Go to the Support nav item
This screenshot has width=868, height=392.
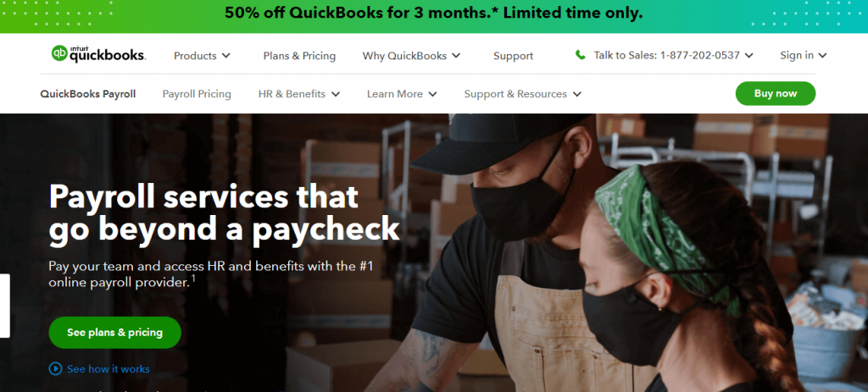[x=513, y=56]
